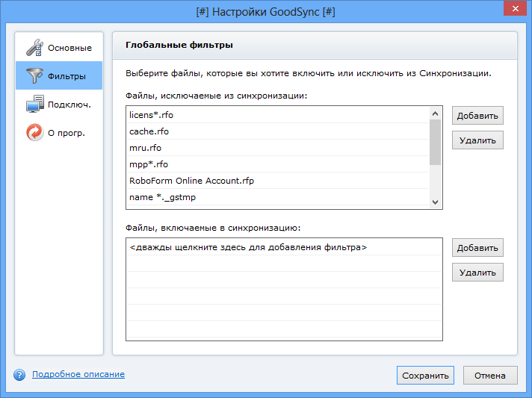532x398 pixels.
Task: Open the Подключ. tab
Action: (x=59, y=104)
